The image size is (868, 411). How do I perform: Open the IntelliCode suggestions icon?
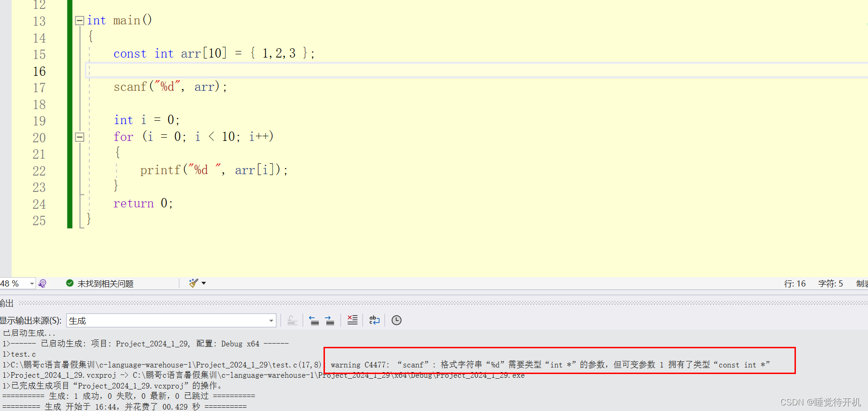(43, 284)
